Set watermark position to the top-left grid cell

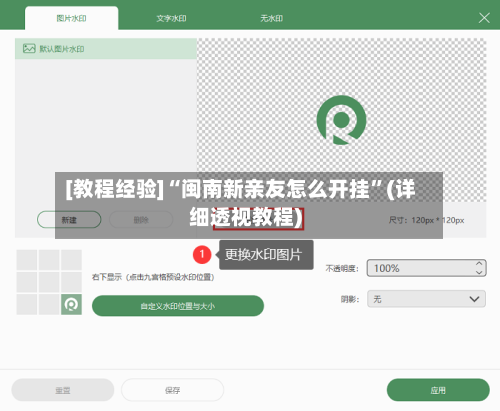tap(27, 260)
